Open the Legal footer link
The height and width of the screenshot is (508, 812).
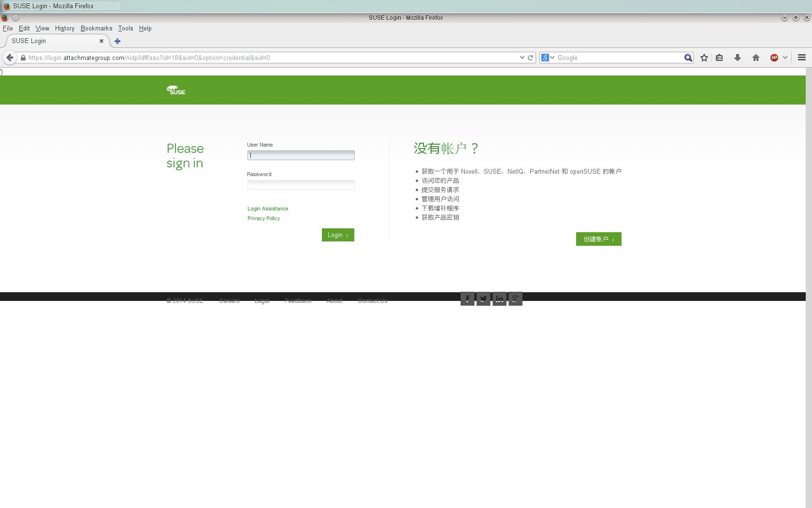[262, 301]
